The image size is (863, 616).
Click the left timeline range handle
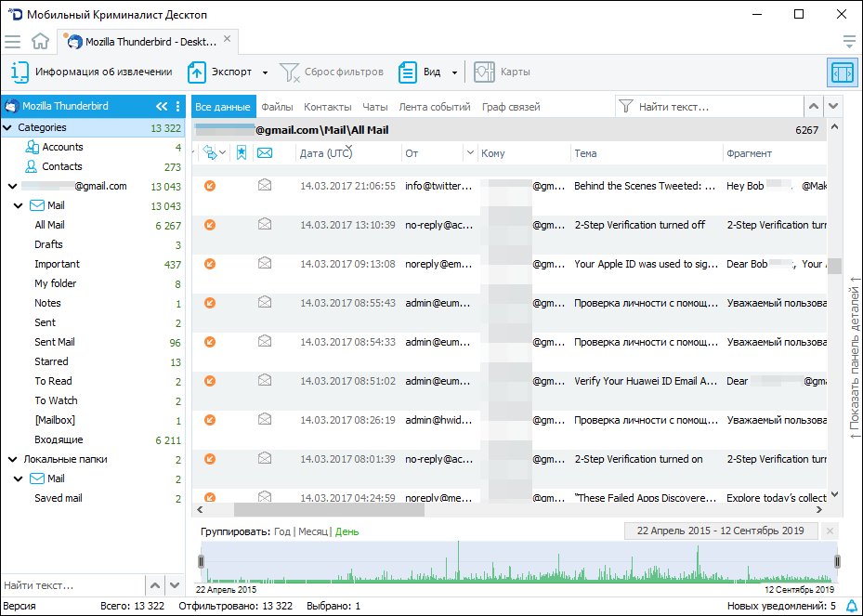click(x=202, y=561)
